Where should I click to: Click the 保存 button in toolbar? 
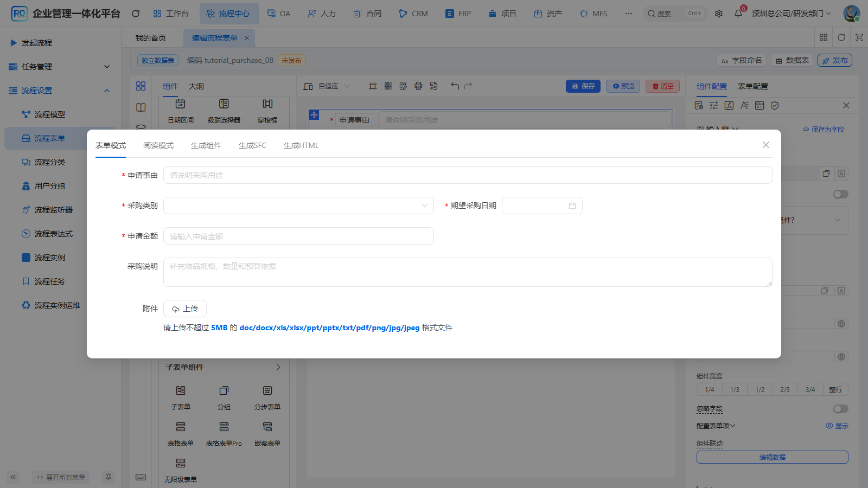click(583, 86)
